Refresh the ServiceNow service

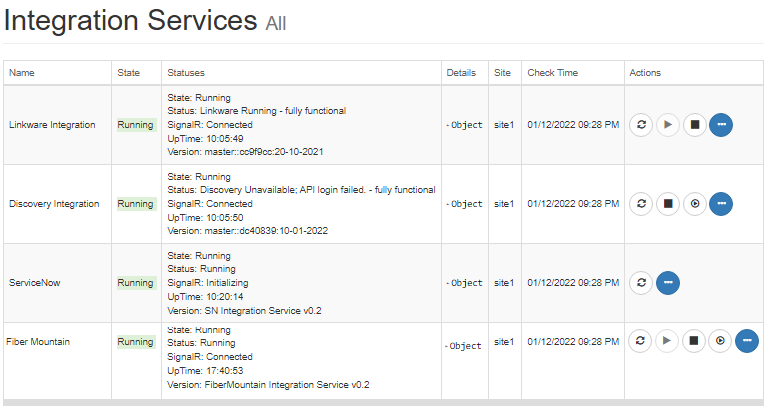pyautogui.click(x=641, y=283)
